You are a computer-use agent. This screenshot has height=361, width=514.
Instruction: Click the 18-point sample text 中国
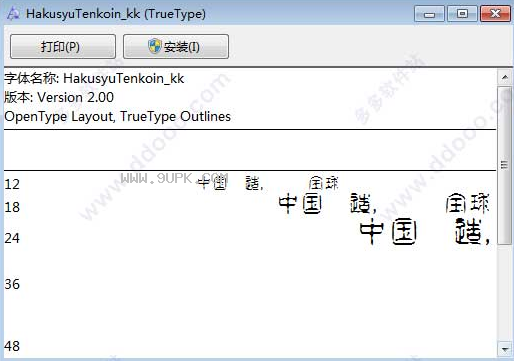coord(300,204)
